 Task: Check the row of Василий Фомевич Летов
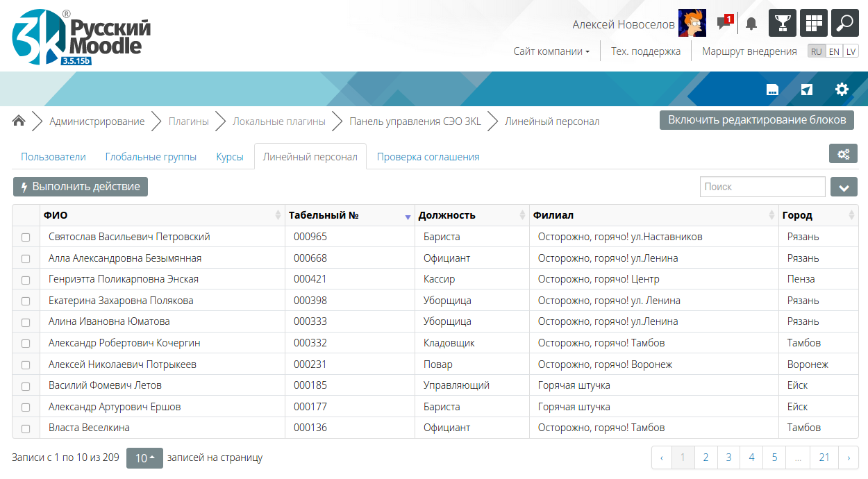coord(26,386)
